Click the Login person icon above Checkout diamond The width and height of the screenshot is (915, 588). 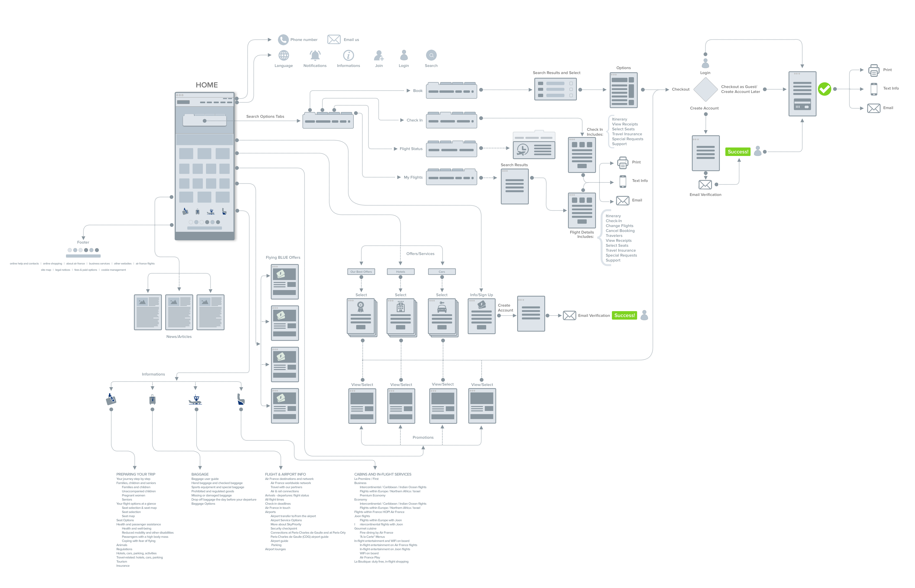pos(705,63)
